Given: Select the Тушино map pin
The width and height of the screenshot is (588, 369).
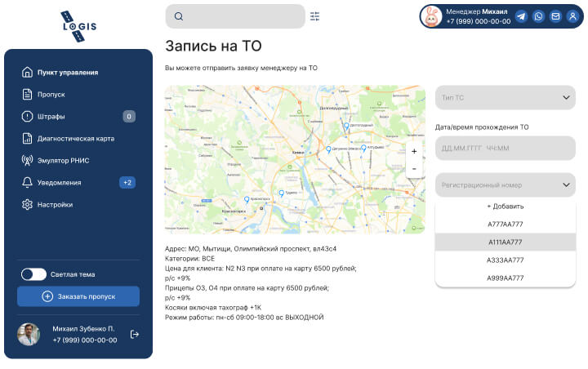Looking at the screenshot, I should tap(281, 193).
